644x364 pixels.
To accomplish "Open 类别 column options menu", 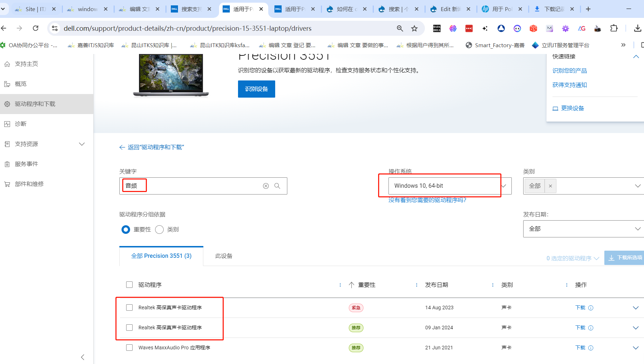I will 567,285.
